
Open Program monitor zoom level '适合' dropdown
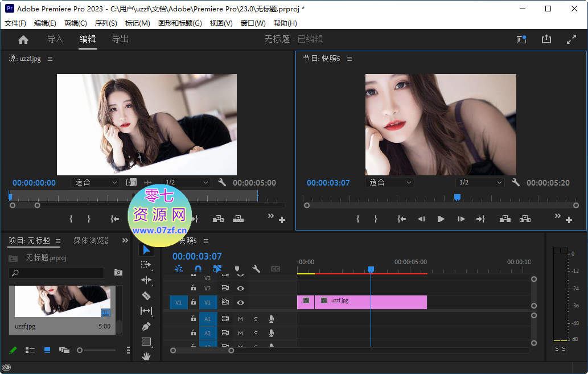[x=390, y=183]
